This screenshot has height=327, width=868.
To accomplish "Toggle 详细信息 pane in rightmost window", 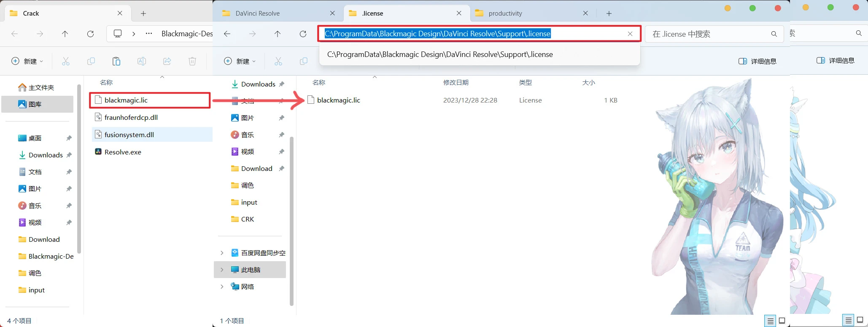I will point(836,60).
